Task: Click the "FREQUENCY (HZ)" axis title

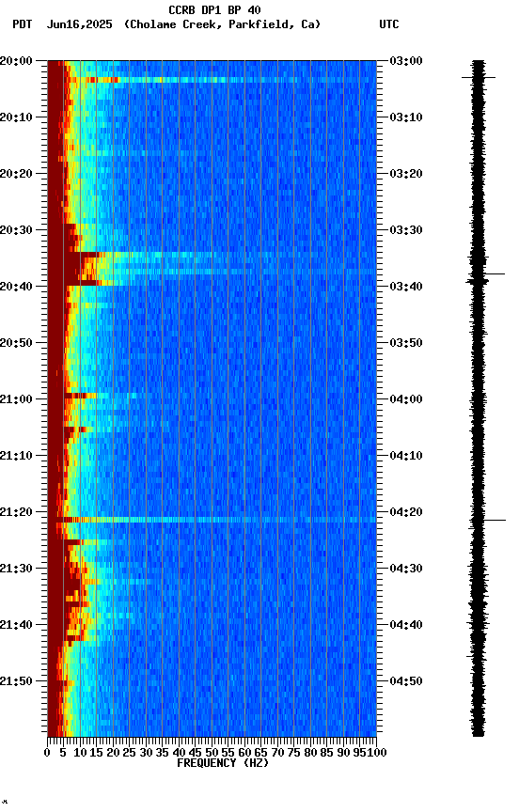Action: point(223,763)
